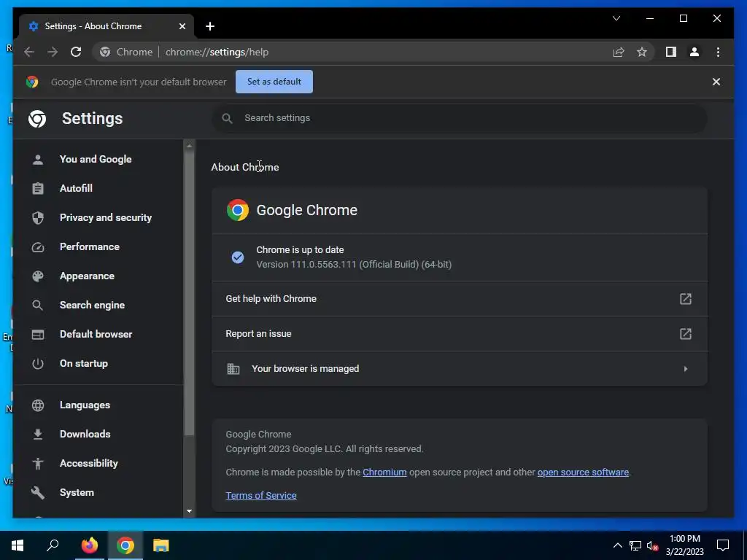Screen dimensions: 747x560
Task: Open You and Google settings
Action: point(96,159)
